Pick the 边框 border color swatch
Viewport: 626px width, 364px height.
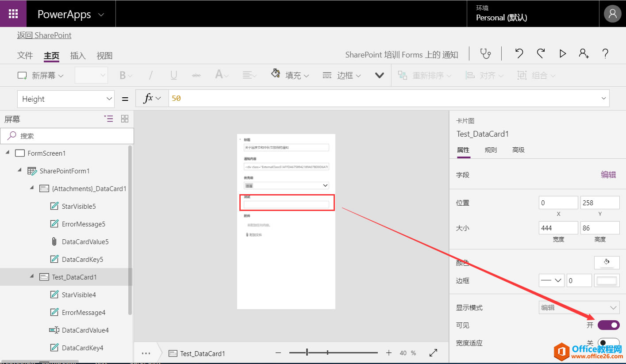[607, 280]
